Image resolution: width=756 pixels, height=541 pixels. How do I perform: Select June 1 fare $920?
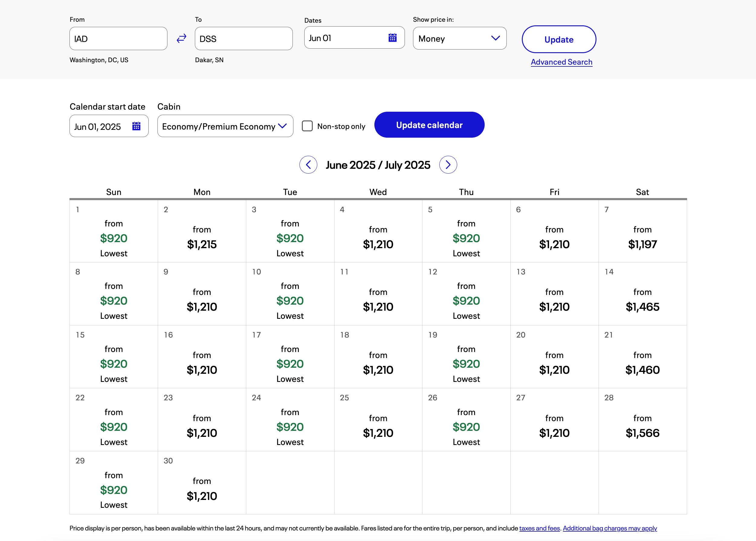pos(114,231)
